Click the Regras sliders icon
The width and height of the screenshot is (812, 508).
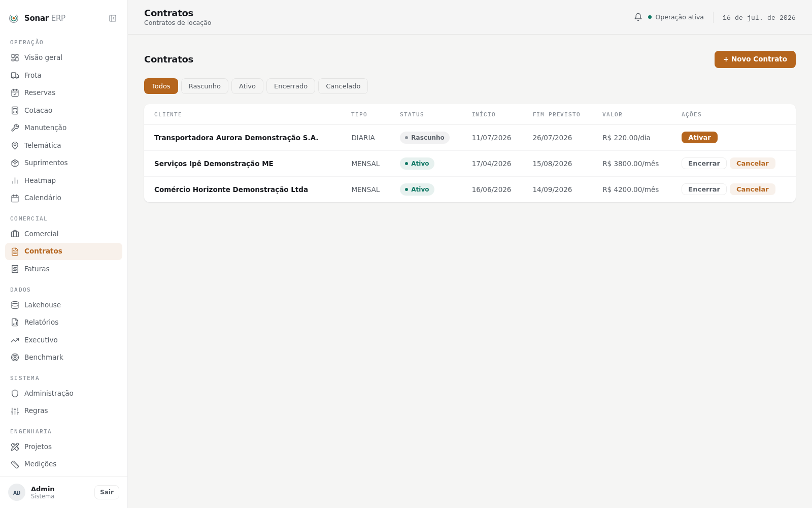(x=15, y=411)
